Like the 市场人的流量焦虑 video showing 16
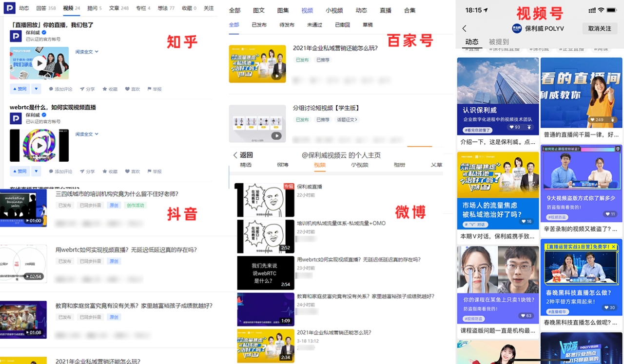The width and height of the screenshot is (624, 364). (527, 221)
